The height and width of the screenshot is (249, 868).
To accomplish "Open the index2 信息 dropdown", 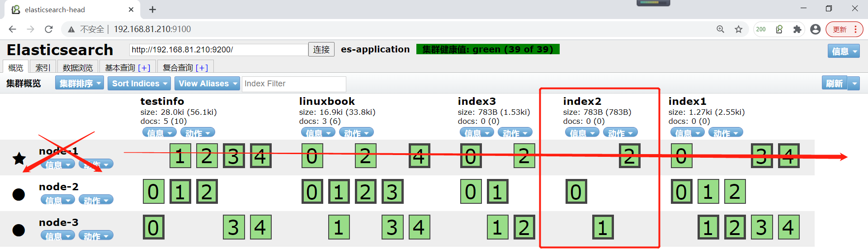I will click(582, 133).
